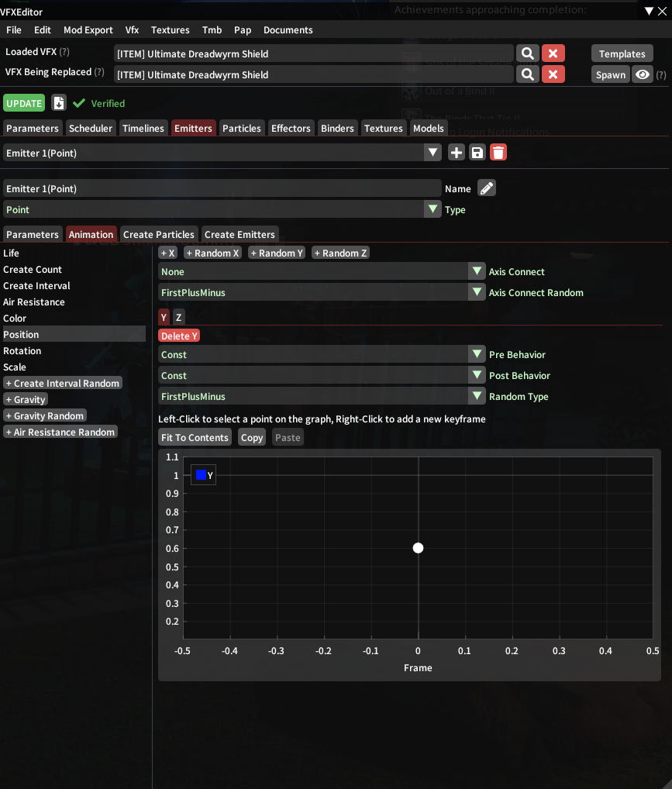Viewport: 672px width, 789px height.
Task: Open the Vfx menu
Action: pos(132,29)
